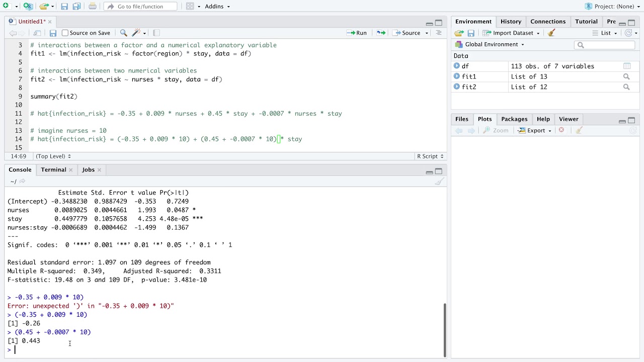Click the environment search field
644x362 pixels.
[604, 45]
